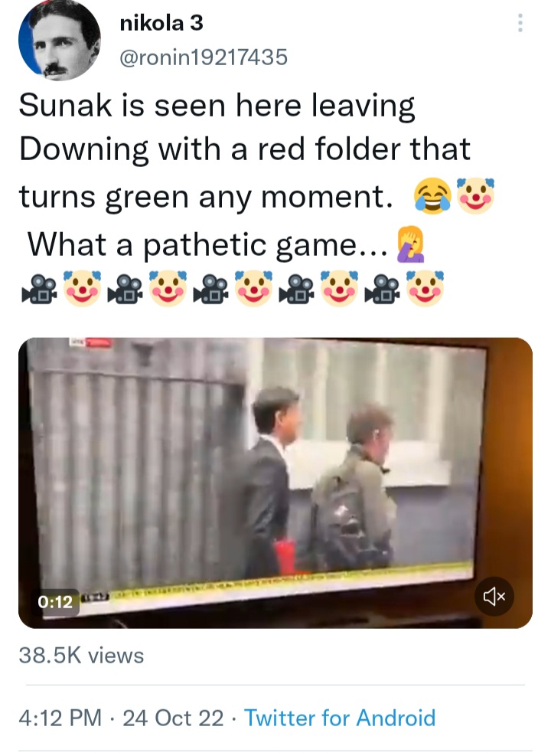
Task: Open the three-dot more options menu
Action: click(520, 23)
